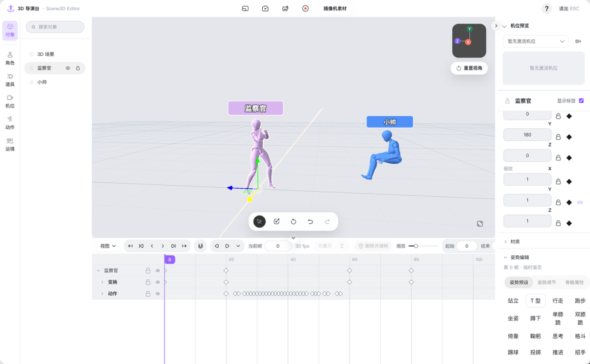Viewport: 590px width, 364px height.
Task: Toggle lock for 监察官 in object list
Action: 78,68
